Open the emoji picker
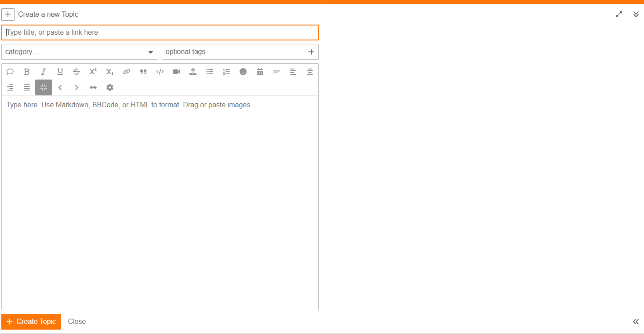Screen dimensions: 644x334 point(243,72)
